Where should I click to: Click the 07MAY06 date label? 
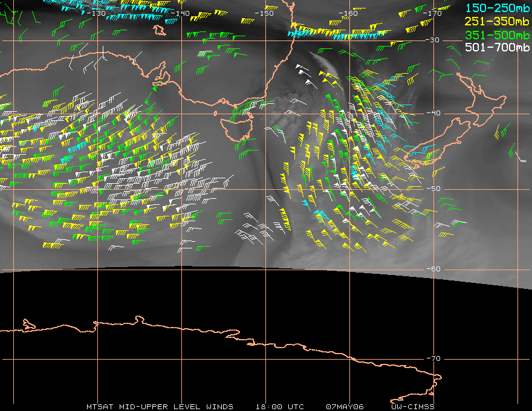tap(345, 407)
